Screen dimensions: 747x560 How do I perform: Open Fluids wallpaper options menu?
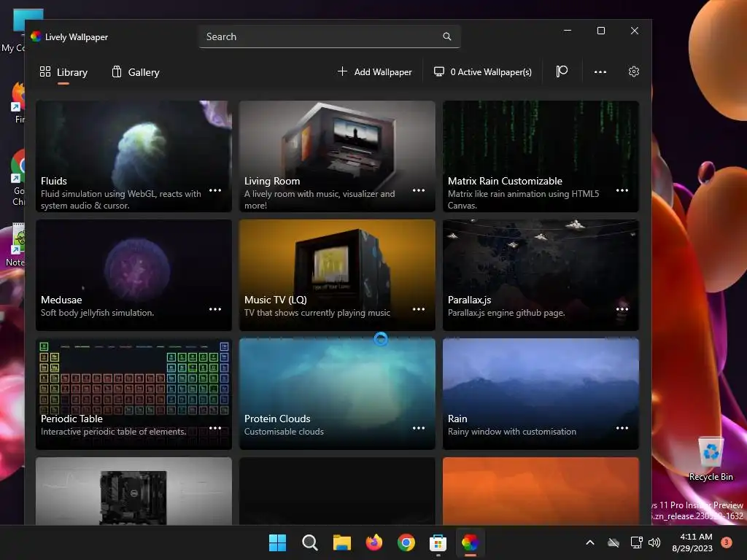click(215, 190)
